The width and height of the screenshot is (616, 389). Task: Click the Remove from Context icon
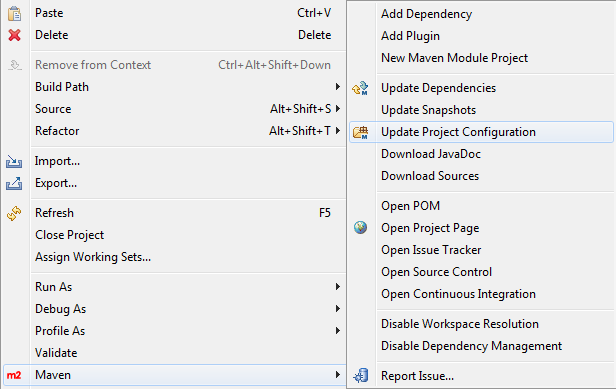[15, 65]
